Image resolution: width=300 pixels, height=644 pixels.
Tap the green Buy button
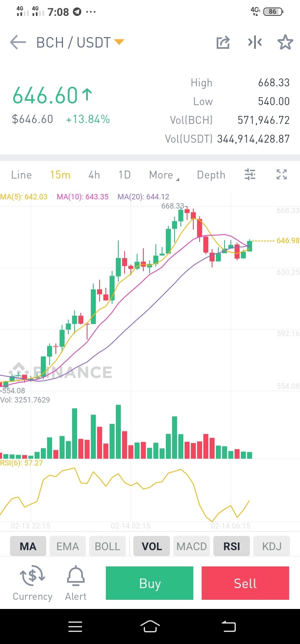click(150, 583)
